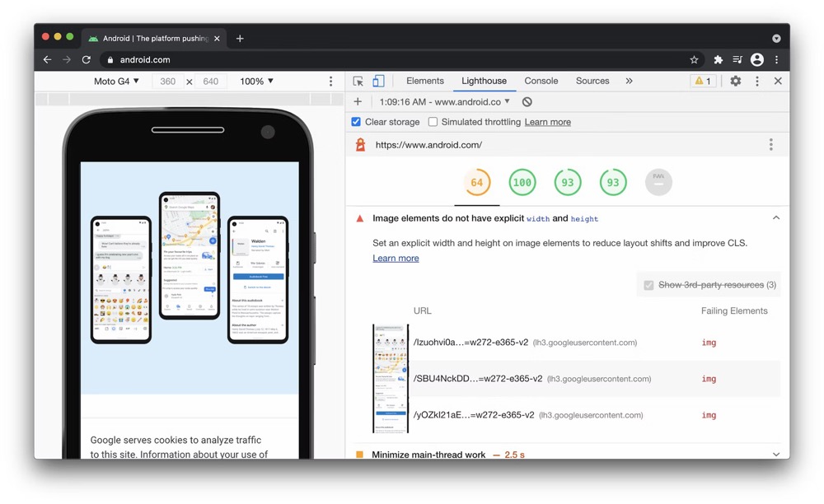Screen dimensions: 824x504
Task: Reload the android.com page
Action: tap(87, 60)
